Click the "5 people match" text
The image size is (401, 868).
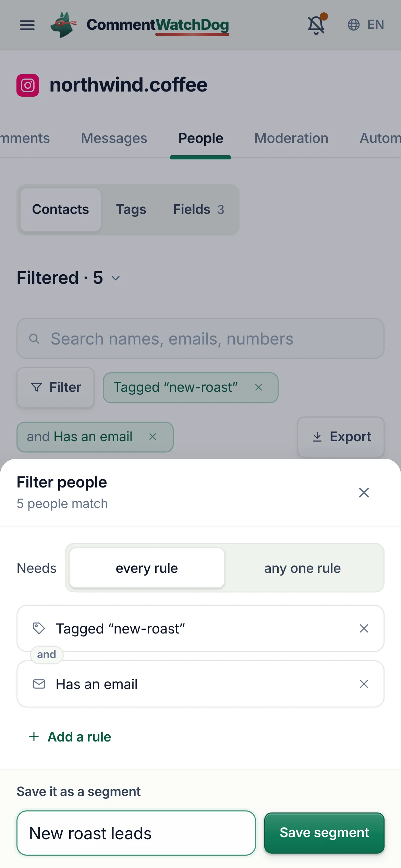[x=62, y=504]
